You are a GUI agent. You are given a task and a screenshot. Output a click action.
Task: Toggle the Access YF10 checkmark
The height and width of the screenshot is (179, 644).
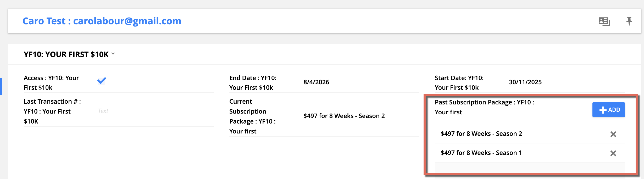(x=102, y=81)
